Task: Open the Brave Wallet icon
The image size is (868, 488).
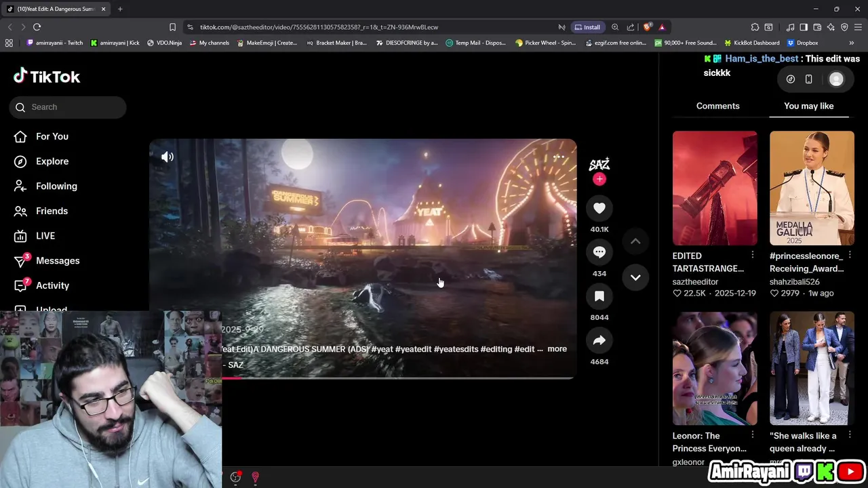Action: tap(817, 27)
